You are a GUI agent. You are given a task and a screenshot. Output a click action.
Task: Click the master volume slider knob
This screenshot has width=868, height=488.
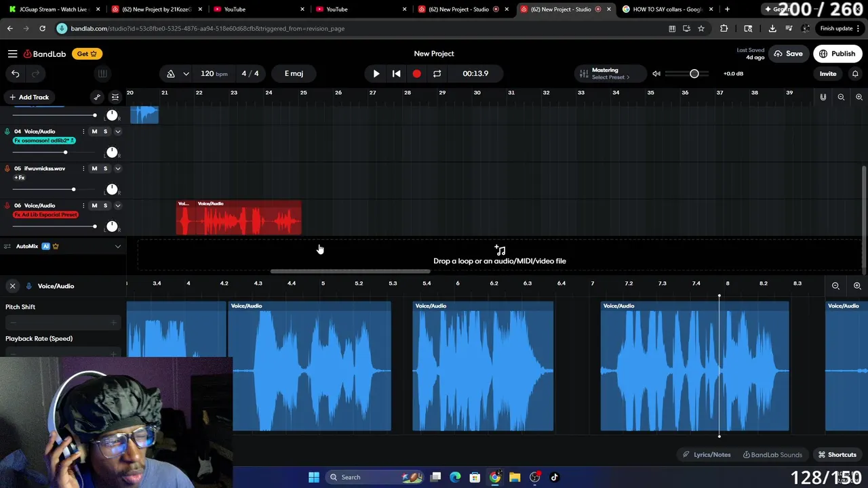click(694, 73)
